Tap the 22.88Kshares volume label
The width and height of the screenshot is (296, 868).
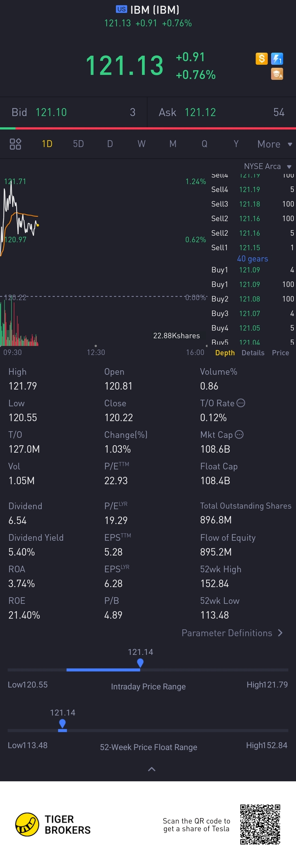click(x=177, y=336)
